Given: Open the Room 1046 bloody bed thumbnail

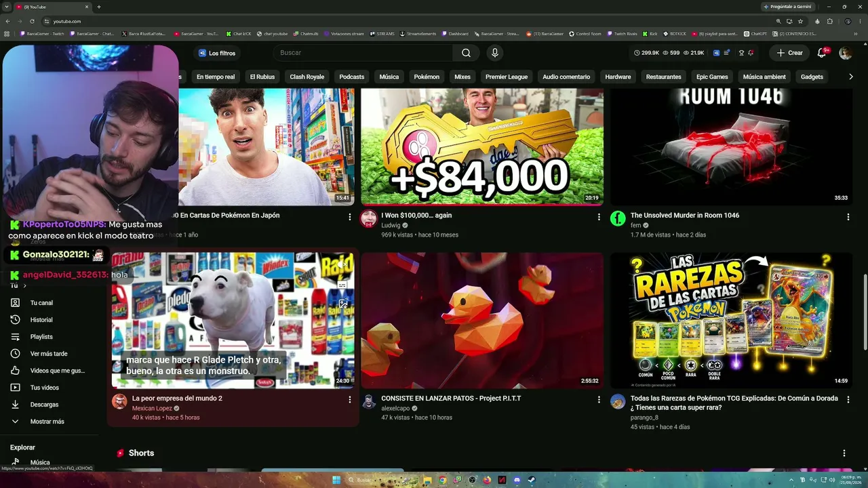Looking at the screenshot, I should 731,146.
